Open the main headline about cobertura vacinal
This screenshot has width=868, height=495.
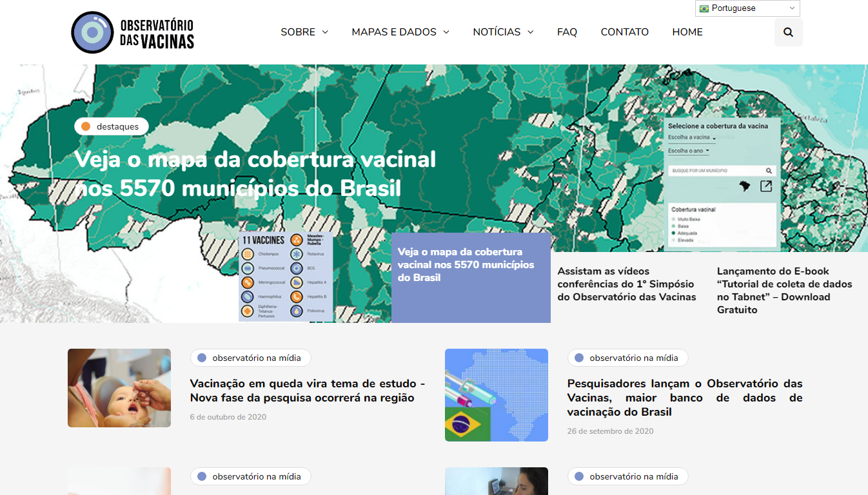[255, 174]
